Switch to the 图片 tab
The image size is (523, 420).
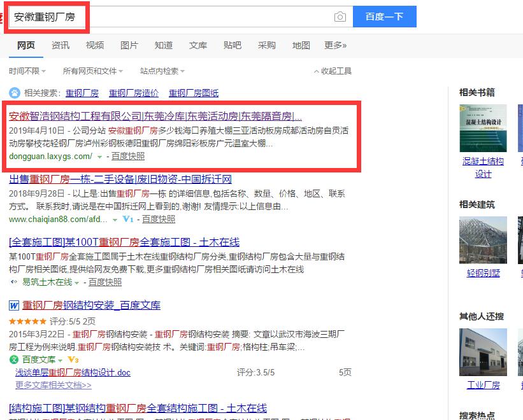tap(129, 45)
